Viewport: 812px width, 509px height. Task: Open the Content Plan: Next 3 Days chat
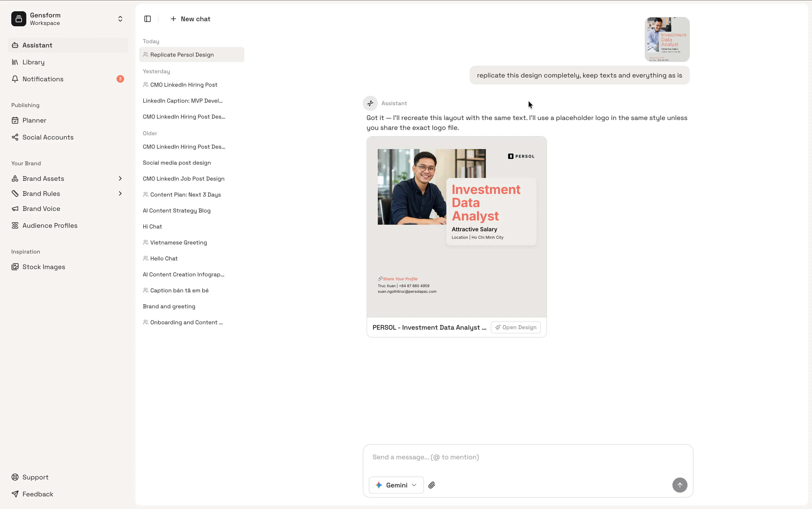(x=192, y=195)
